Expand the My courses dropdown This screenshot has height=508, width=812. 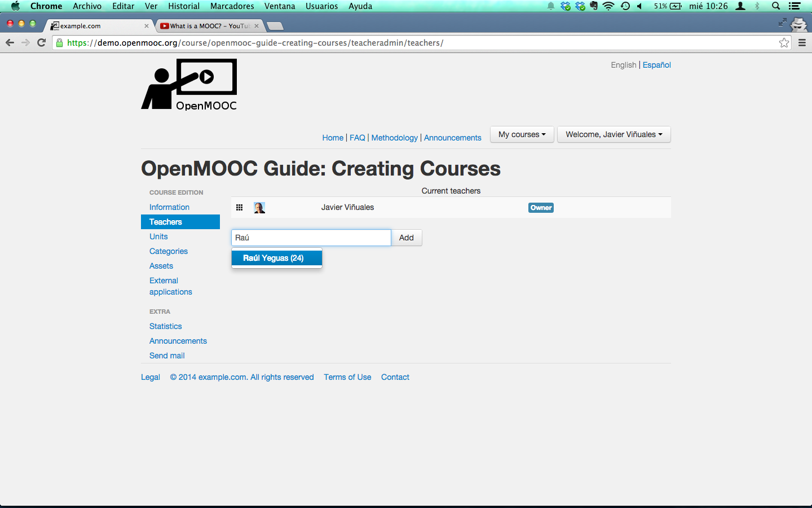(x=522, y=134)
